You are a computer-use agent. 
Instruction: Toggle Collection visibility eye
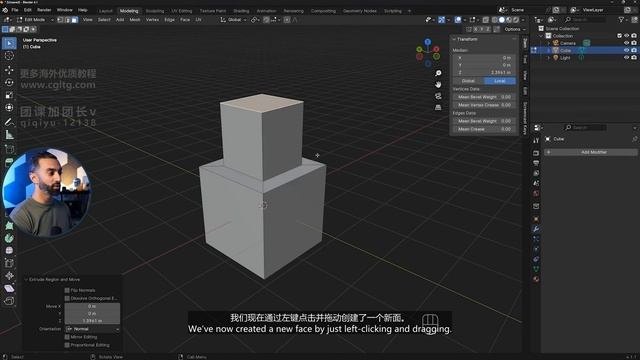coord(627,36)
